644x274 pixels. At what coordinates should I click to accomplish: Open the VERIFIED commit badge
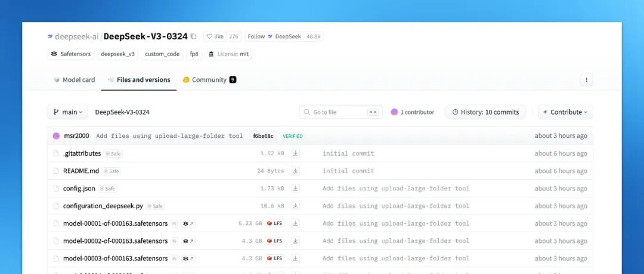(x=293, y=136)
